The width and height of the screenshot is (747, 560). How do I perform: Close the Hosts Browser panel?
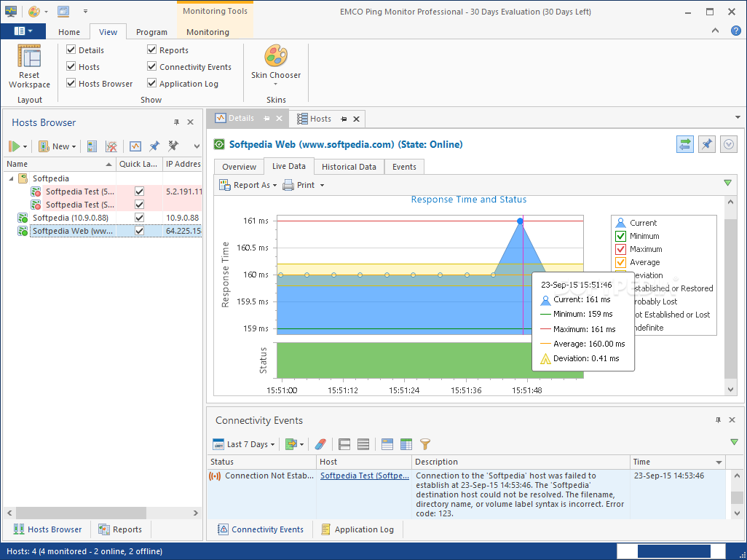coord(191,122)
